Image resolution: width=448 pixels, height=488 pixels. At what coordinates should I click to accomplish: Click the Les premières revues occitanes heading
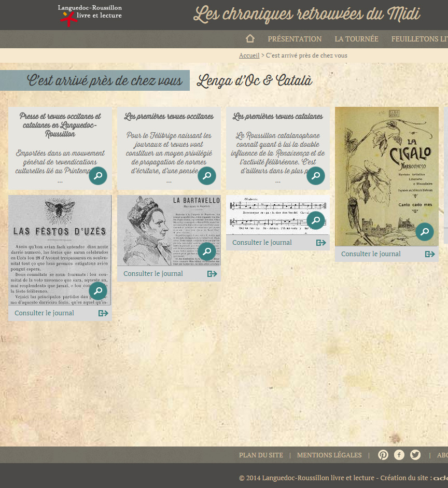169,116
